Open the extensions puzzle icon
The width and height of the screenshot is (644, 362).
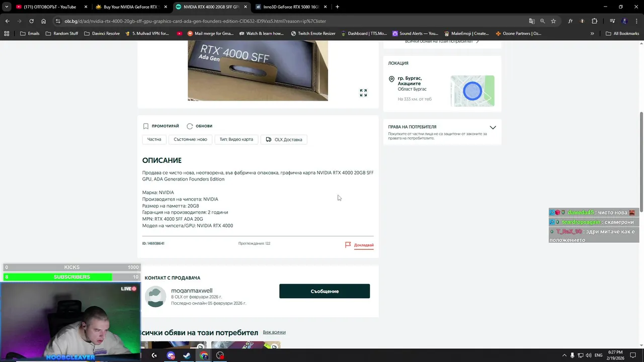[594, 21]
